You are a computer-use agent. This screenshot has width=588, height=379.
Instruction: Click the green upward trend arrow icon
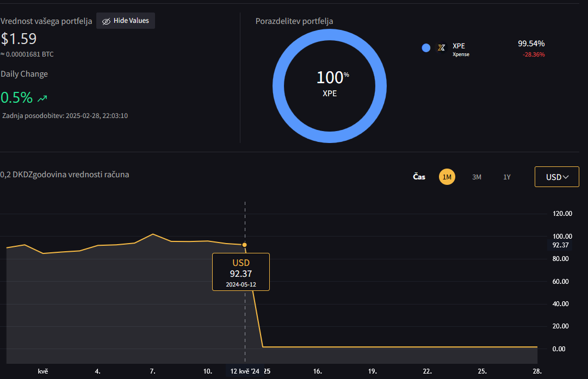(x=42, y=98)
